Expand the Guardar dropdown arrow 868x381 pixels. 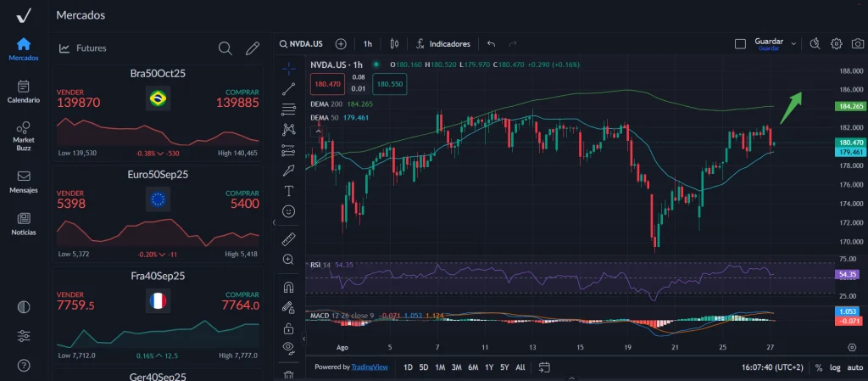point(793,44)
